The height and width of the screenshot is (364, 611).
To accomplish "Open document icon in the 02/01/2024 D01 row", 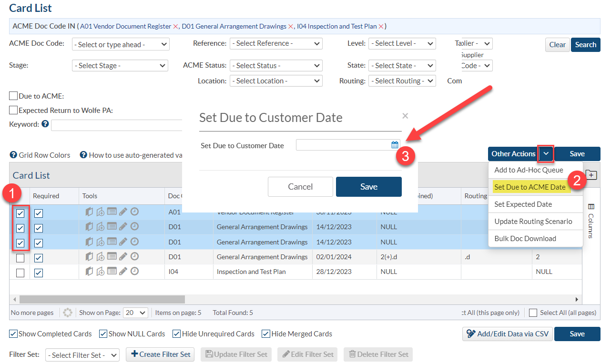I will tap(89, 256).
